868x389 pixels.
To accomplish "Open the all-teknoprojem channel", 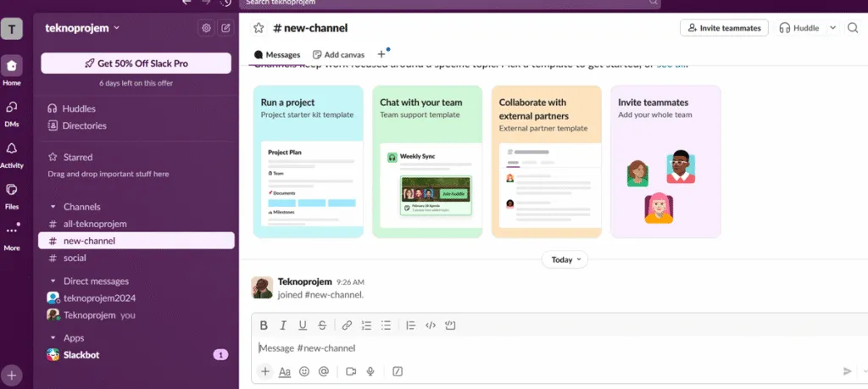I will pyautogui.click(x=136, y=224).
